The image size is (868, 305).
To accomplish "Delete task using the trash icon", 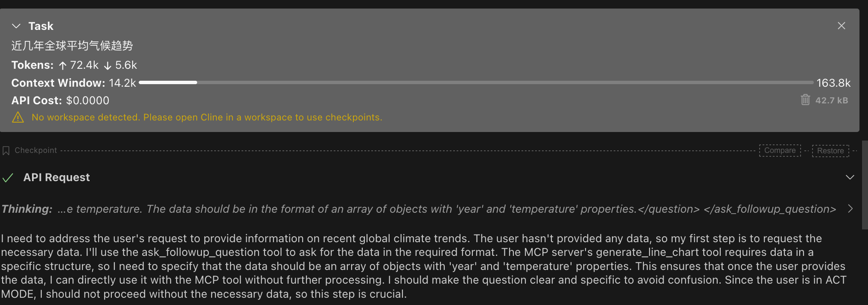I will (805, 100).
